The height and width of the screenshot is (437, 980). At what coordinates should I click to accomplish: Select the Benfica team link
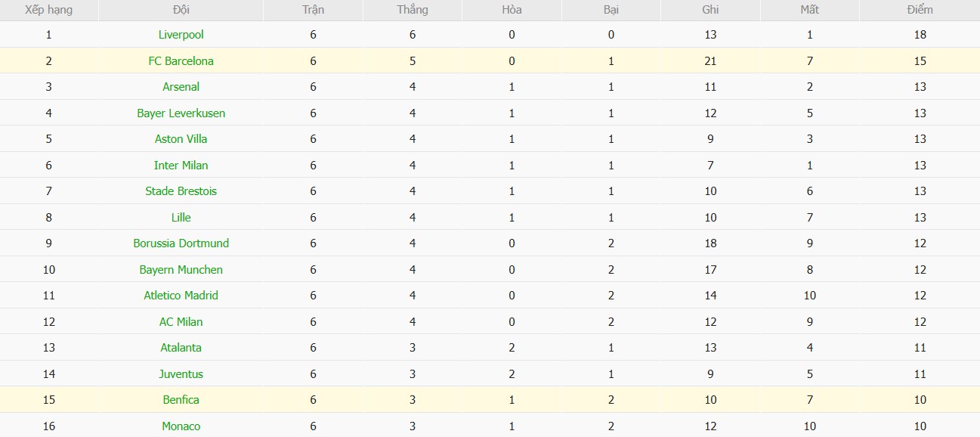181,400
